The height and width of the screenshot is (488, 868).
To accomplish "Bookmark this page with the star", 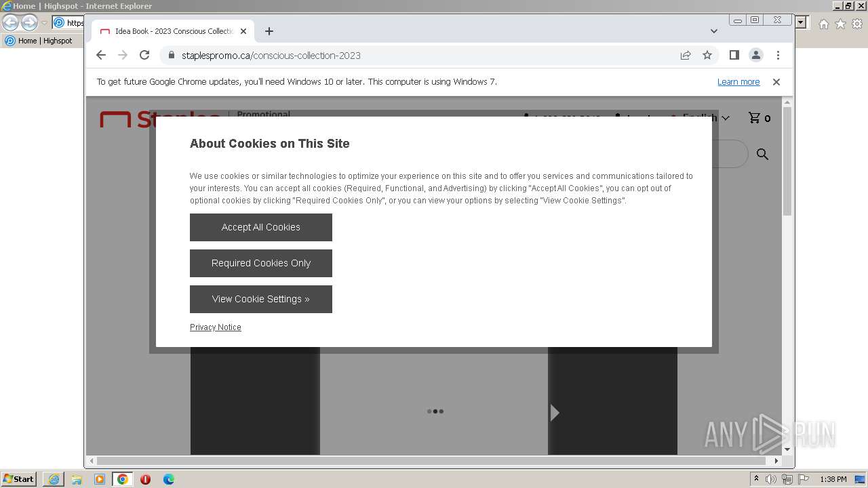I will [x=707, y=55].
